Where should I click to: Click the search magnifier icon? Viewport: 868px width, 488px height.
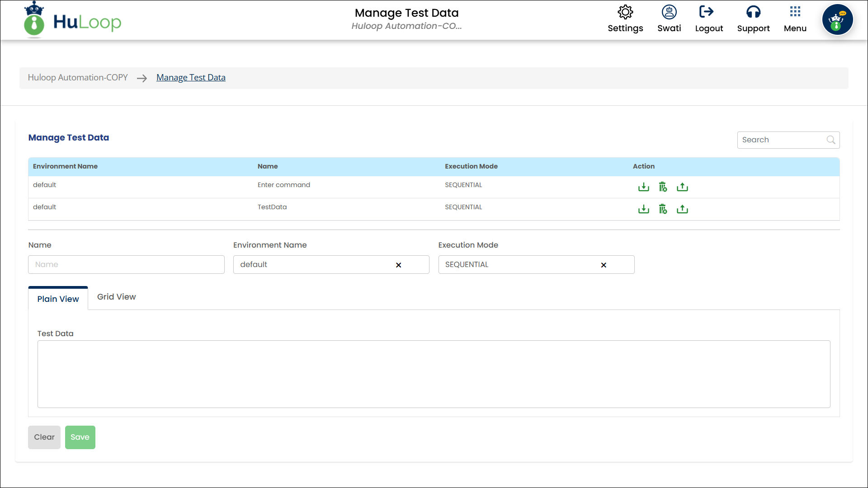coord(831,140)
